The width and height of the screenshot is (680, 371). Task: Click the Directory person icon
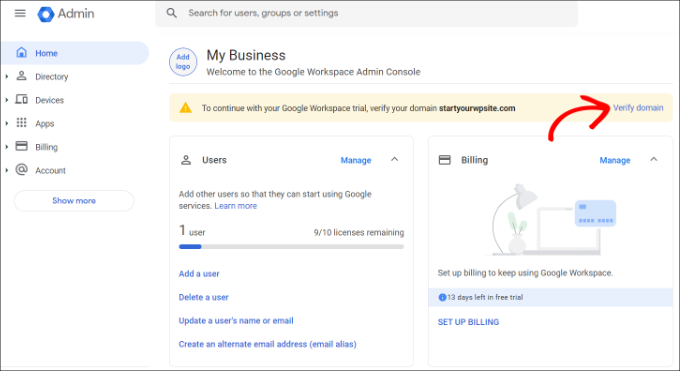tap(21, 76)
